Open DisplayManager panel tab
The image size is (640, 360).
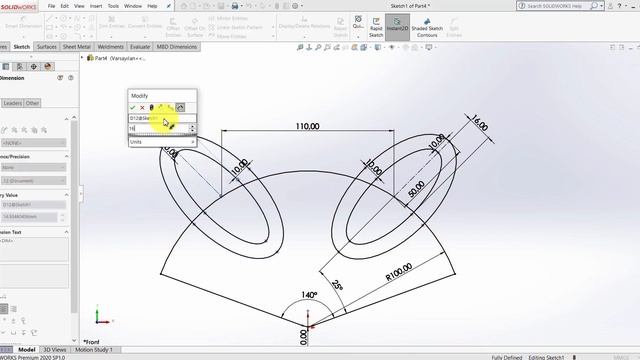48,67
